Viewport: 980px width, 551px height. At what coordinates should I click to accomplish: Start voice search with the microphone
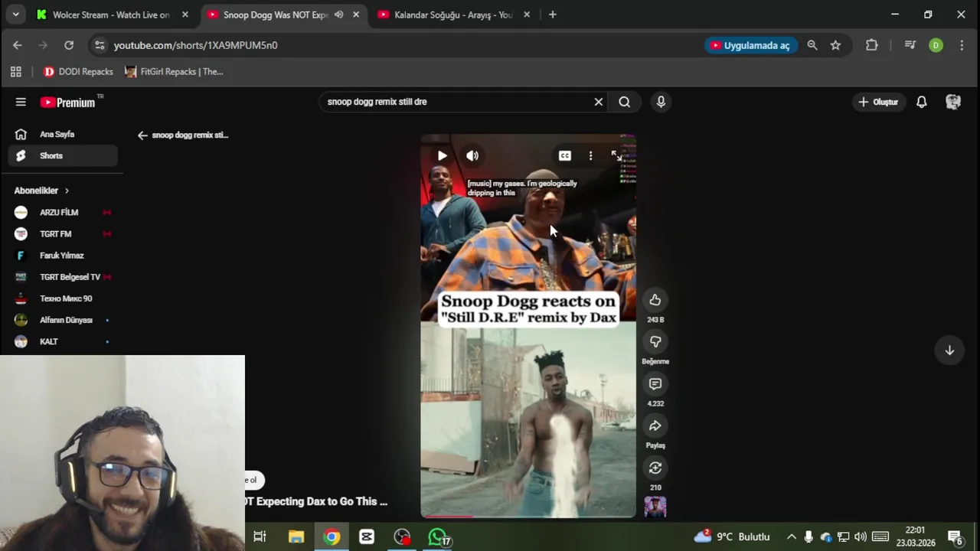(661, 102)
